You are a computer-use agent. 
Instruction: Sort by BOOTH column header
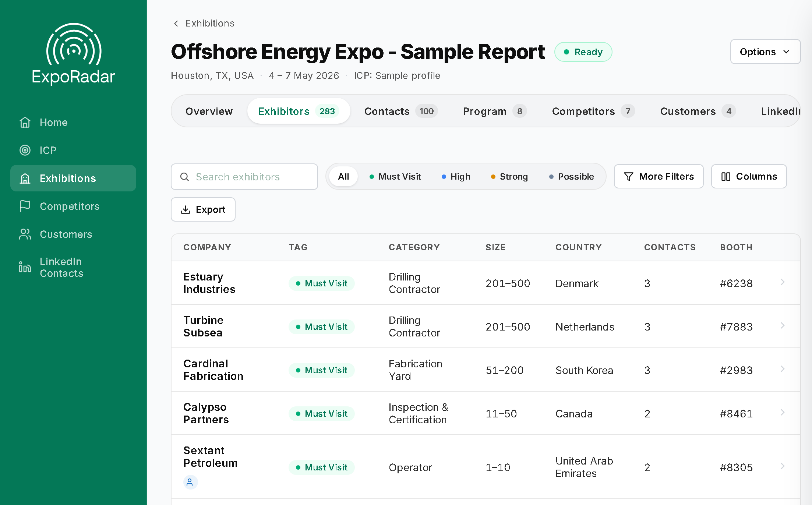(x=736, y=247)
